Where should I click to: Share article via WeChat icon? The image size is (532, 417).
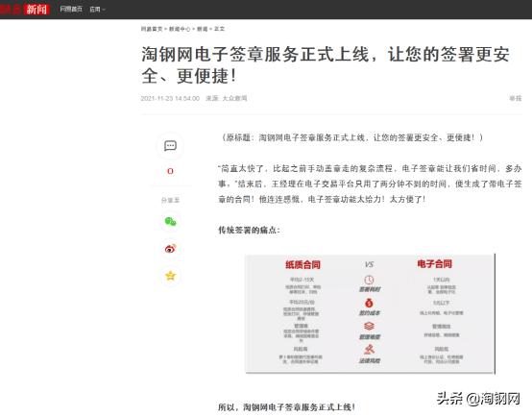(x=170, y=222)
